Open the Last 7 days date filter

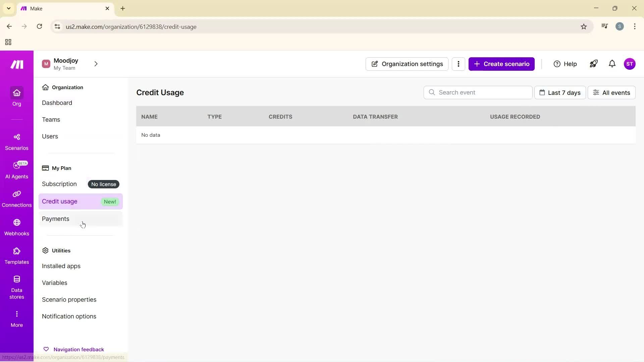pos(560,93)
